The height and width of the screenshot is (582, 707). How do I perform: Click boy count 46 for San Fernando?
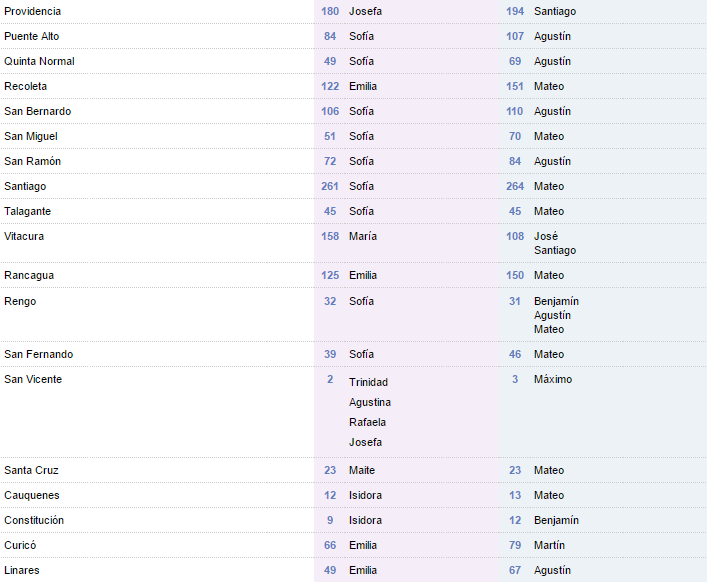pos(515,354)
